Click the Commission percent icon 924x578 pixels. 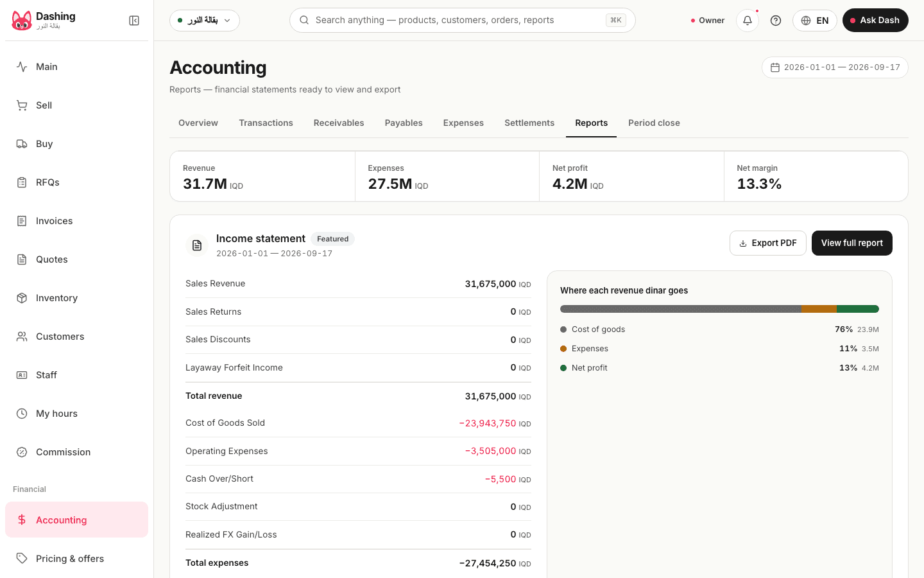coord(22,452)
